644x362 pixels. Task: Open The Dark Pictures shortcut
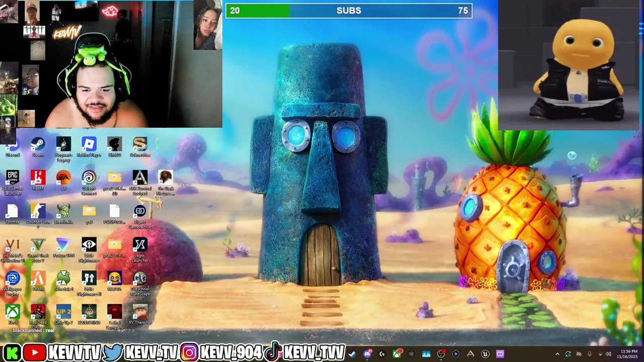pyautogui.click(x=166, y=184)
